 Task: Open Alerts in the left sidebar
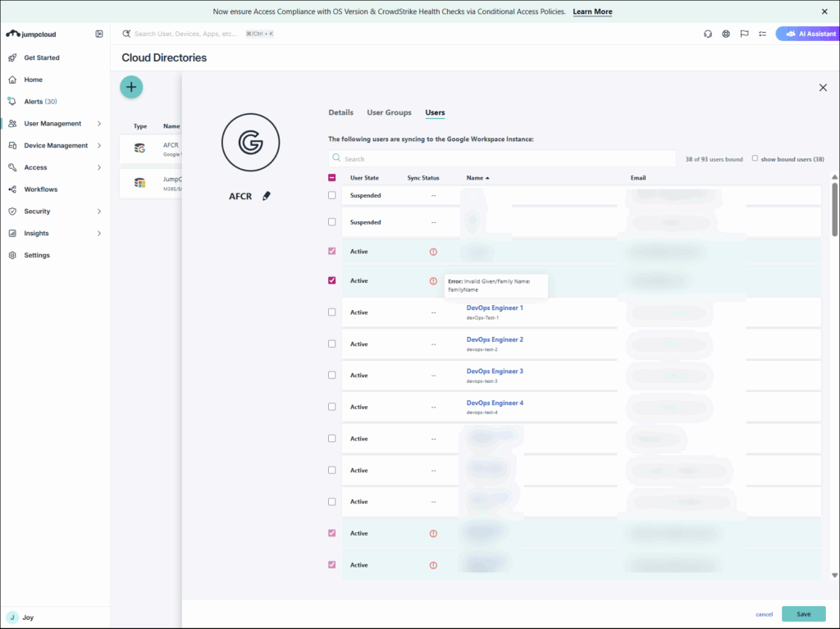point(40,102)
